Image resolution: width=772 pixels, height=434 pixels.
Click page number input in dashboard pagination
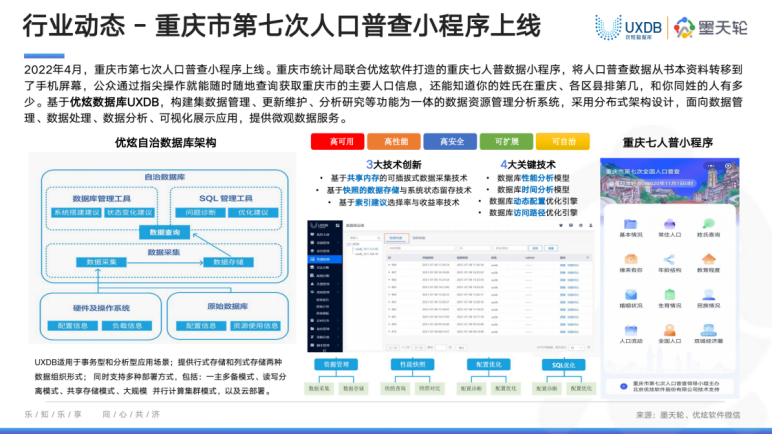pos(441,348)
